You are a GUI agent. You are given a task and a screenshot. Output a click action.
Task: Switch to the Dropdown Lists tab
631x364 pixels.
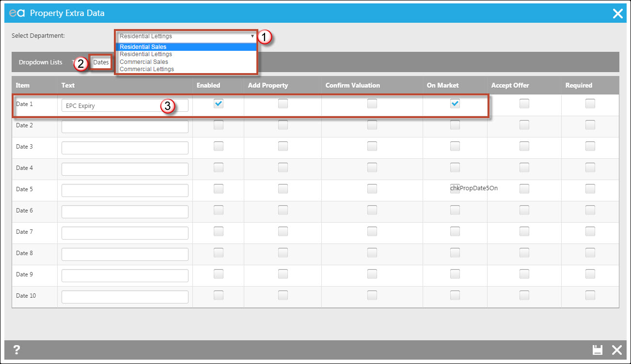tap(41, 62)
